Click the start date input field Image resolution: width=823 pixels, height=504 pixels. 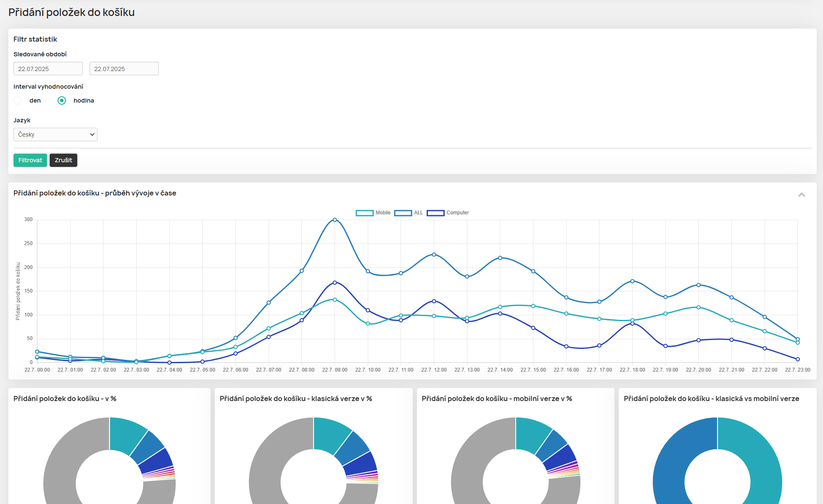tap(48, 69)
